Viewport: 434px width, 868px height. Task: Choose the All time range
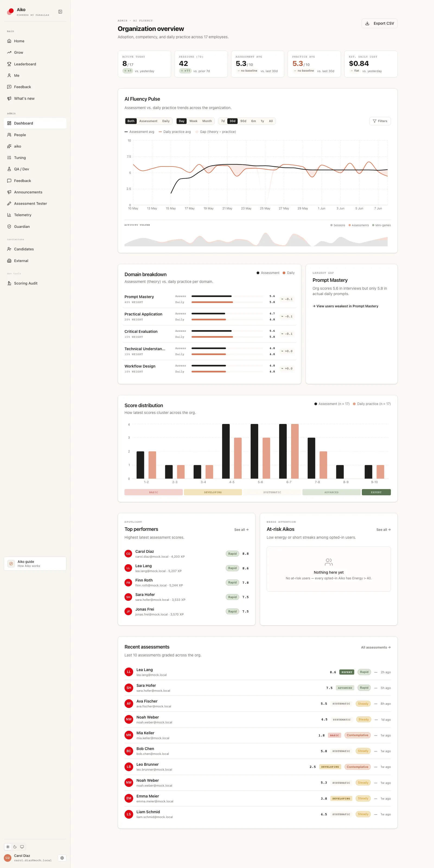(x=271, y=121)
